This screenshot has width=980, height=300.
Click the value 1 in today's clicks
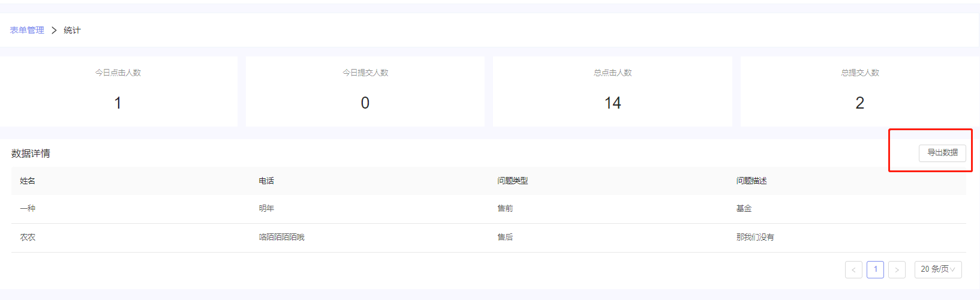tap(118, 103)
